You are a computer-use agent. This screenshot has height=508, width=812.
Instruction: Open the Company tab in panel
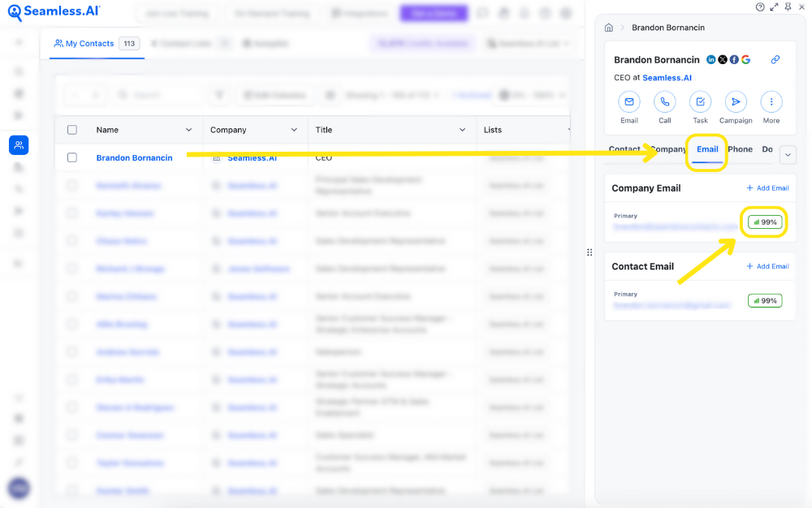click(x=667, y=149)
